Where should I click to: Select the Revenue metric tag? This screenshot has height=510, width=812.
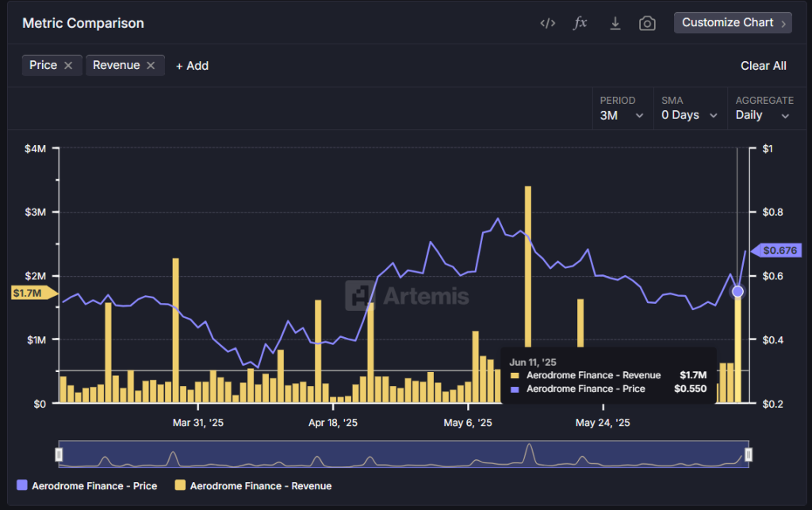coord(116,65)
